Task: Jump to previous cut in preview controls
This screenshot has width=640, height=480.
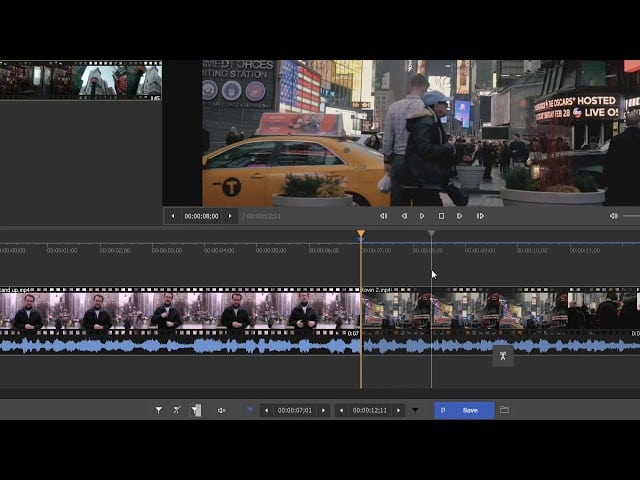Action: [x=383, y=216]
